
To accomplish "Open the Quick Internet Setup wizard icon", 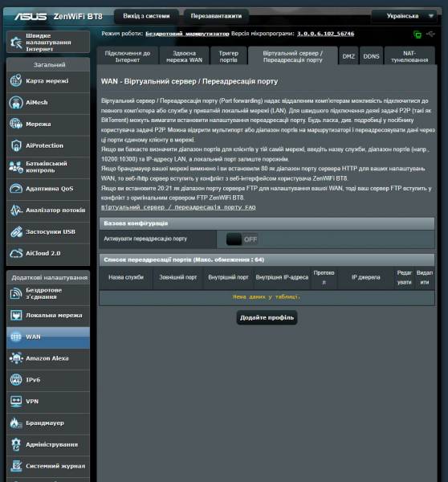I will [16, 43].
